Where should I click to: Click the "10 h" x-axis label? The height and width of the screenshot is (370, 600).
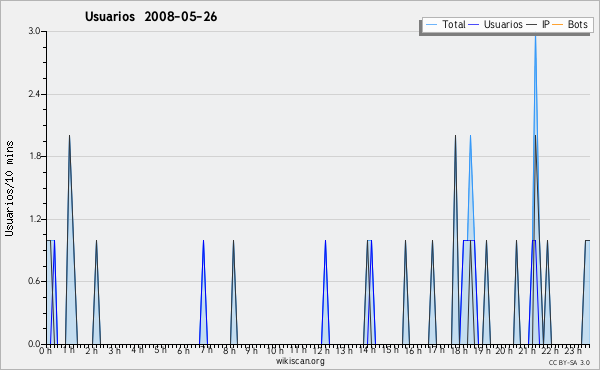point(275,351)
